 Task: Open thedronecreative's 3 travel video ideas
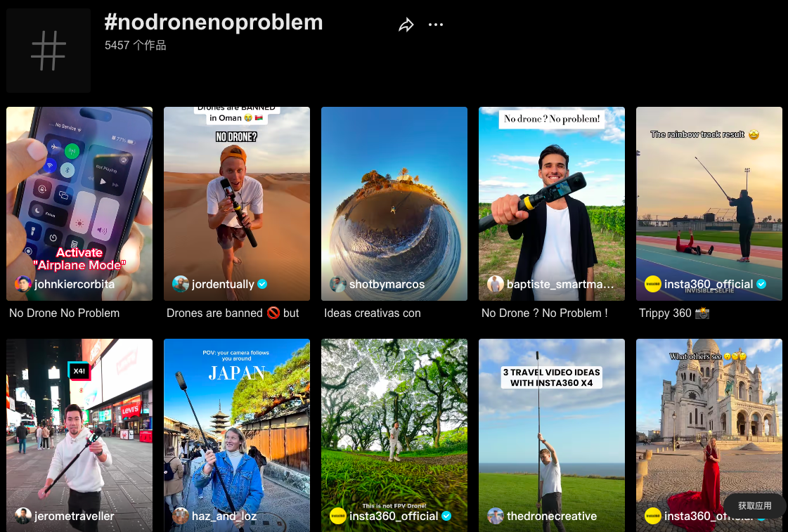(552, 435)
